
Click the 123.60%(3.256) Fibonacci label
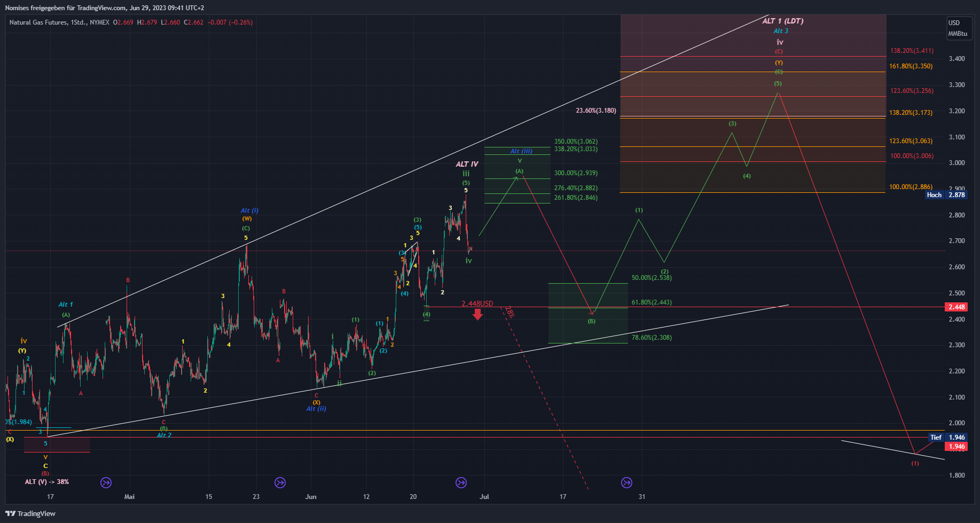tap(912, 91)
